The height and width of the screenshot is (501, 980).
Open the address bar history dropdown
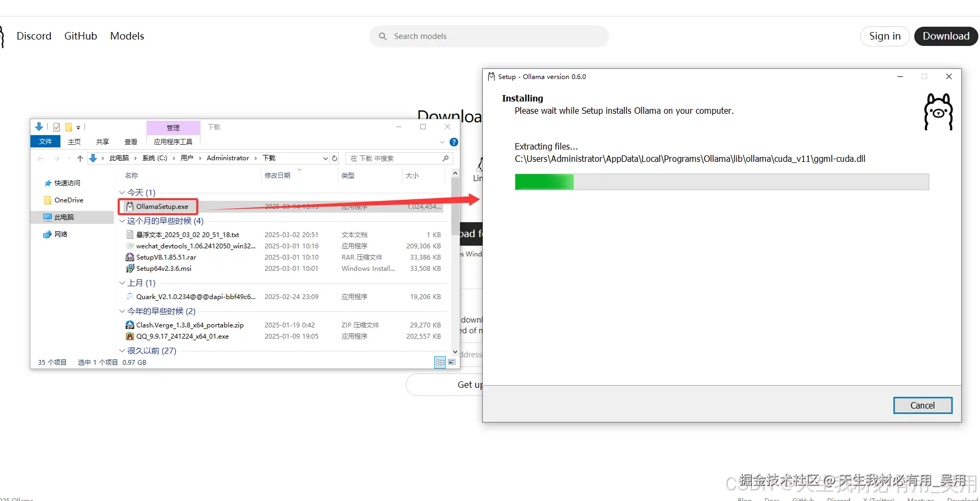tap(325, 158)
